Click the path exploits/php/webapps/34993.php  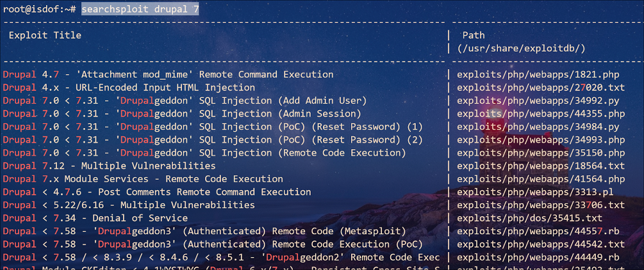pyautogui.click(x=541, y=140)
